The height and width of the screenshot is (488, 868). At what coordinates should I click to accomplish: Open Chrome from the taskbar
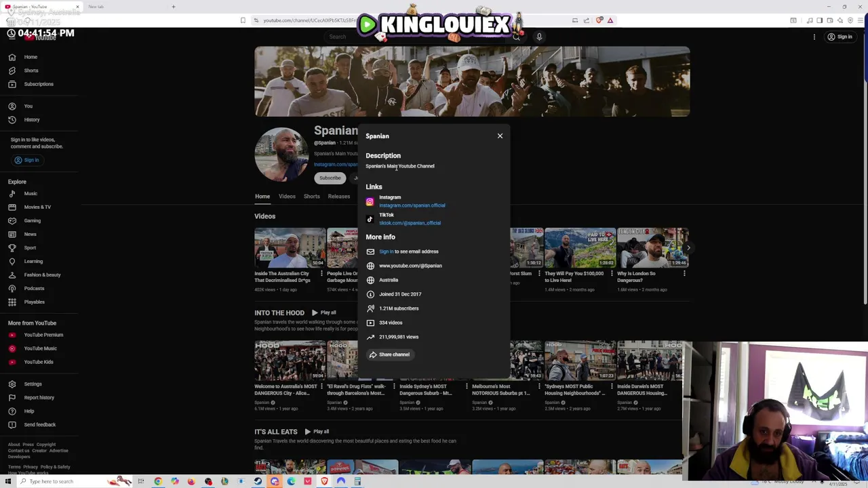[x=158, y=481]
